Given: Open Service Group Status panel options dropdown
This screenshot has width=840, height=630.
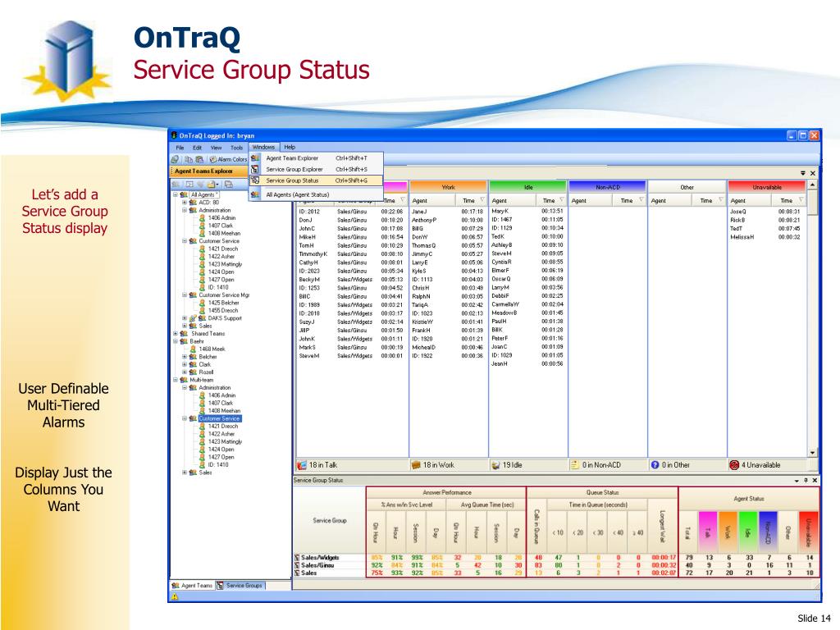Looking at the screenshot, I should coord(797,481).
